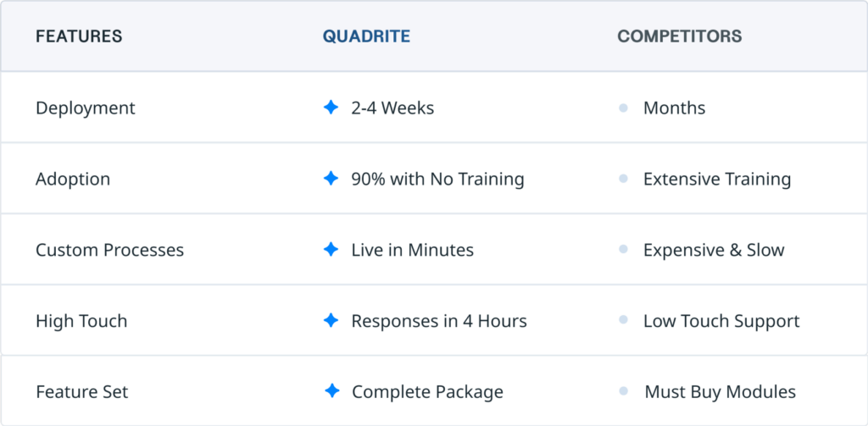Image resolution: width=868 pixels, height=426 pixels.
Task: Select the COMPETITORS column header
Action: click(680, 36)
